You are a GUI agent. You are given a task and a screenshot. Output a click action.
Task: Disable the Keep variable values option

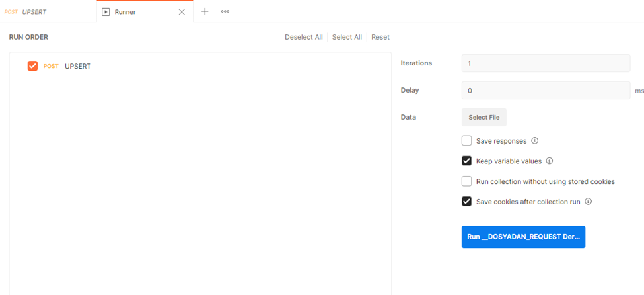click(x=466, y=161)
